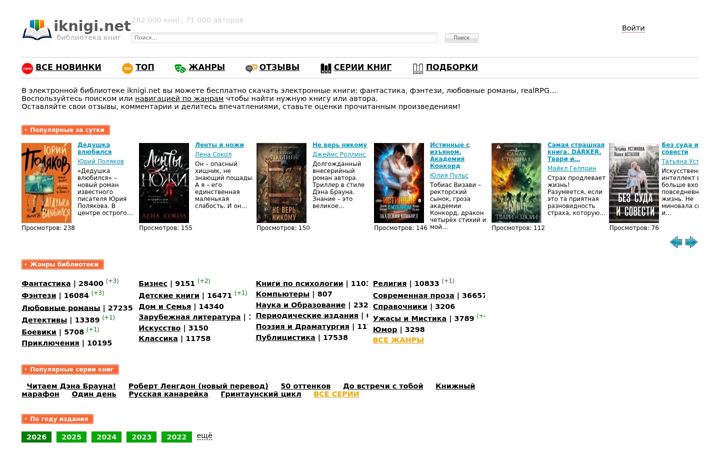Click the books icon beside СЕРИИ КНИГ
Image resolution: width=720 pixels, height=450 pixels.
point(326,68)
